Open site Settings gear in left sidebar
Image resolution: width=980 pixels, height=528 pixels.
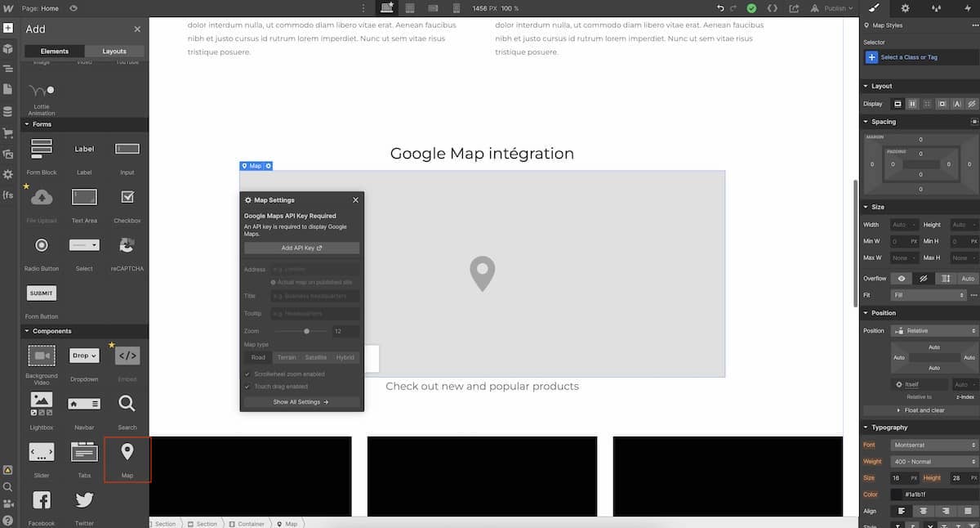click(7, 174)
